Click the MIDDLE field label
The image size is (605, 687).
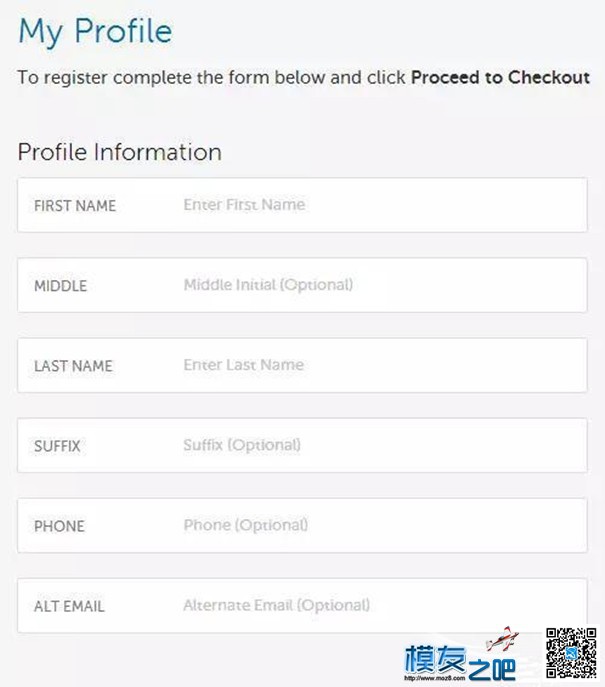[x=60, y=286]
